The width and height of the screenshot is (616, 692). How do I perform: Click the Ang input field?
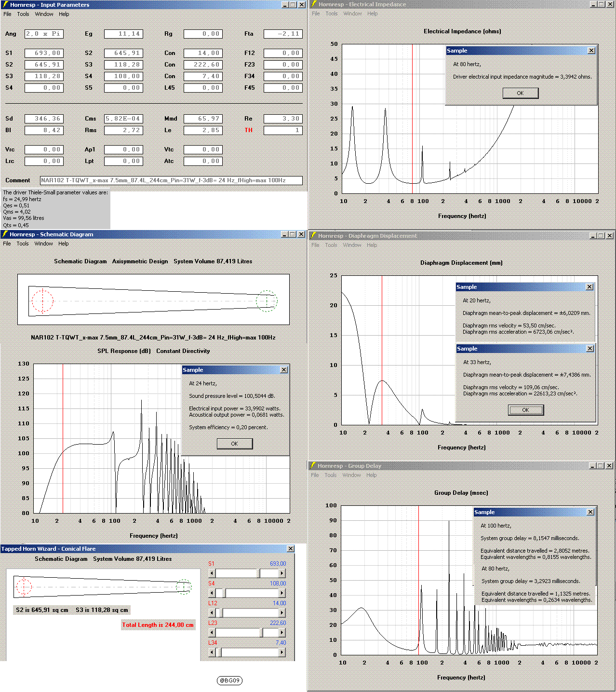(44, 34)
